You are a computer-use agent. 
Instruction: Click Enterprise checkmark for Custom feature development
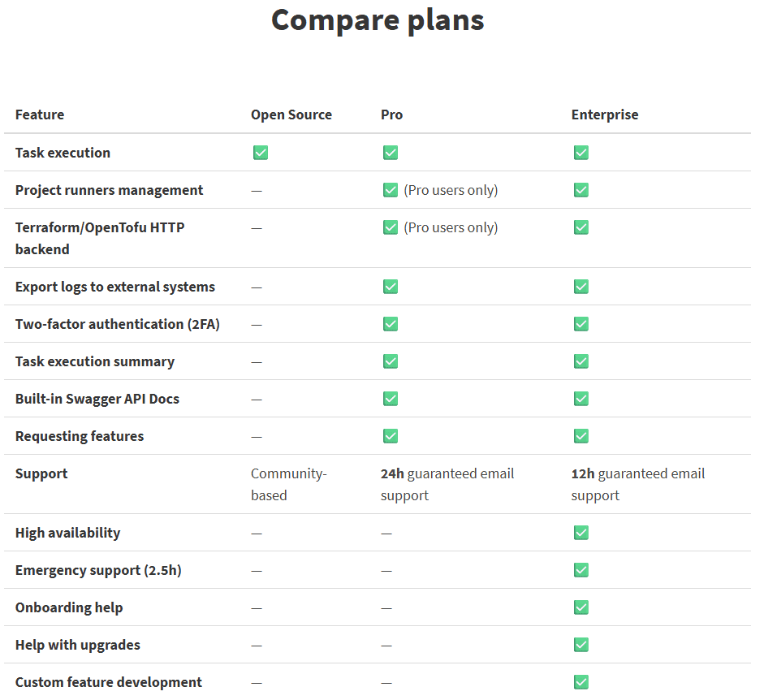(581, 682)
